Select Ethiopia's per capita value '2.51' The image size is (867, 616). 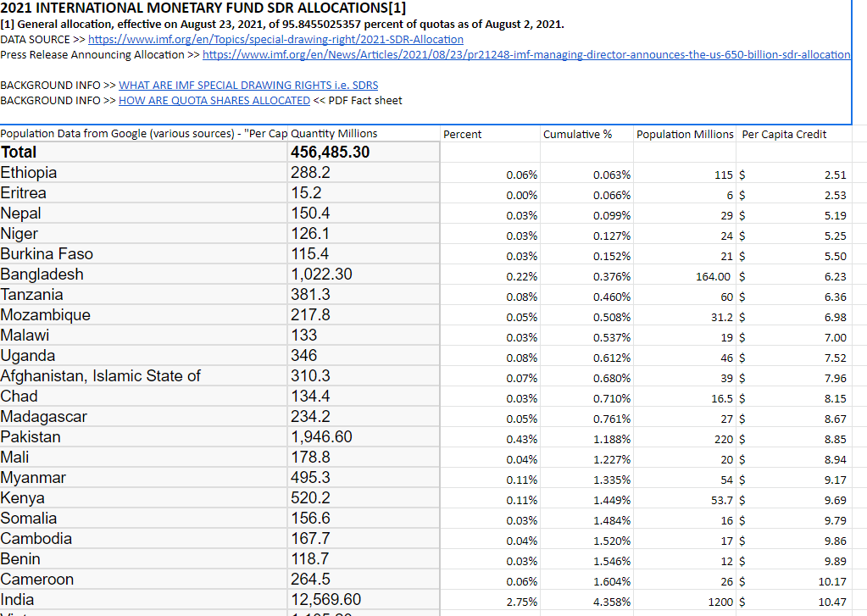(x=793, y=175)
